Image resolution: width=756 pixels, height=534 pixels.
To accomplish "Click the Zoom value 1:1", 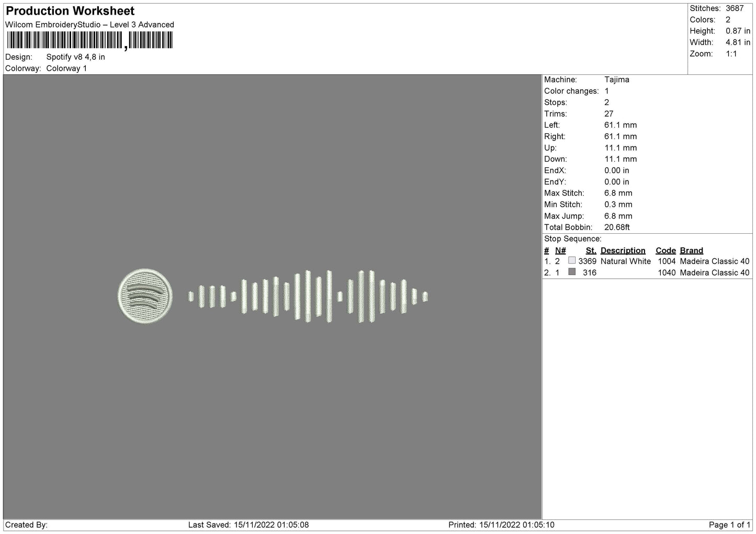I will (731, 54).
